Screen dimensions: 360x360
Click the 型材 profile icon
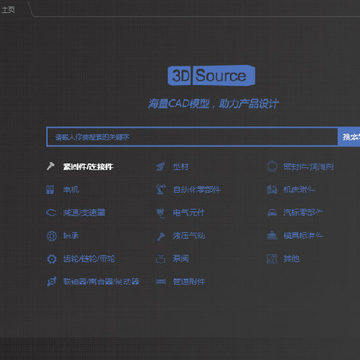(160, 166)
